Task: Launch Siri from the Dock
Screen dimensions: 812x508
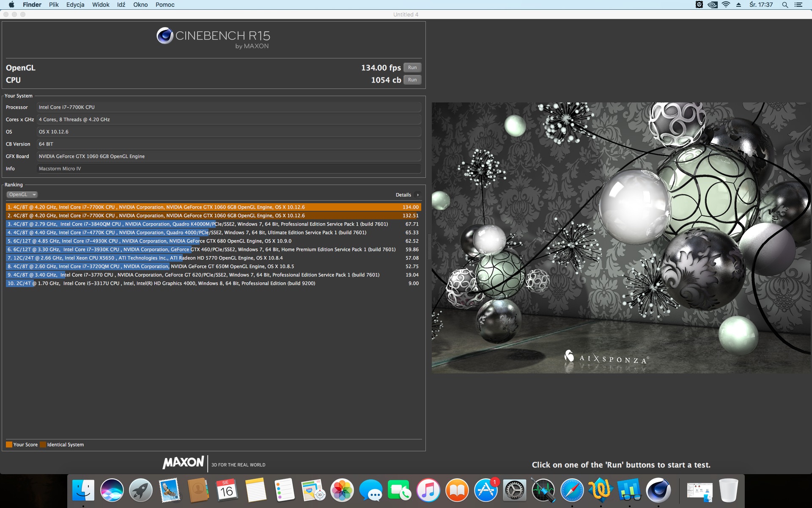Action: tap(112, 491)
